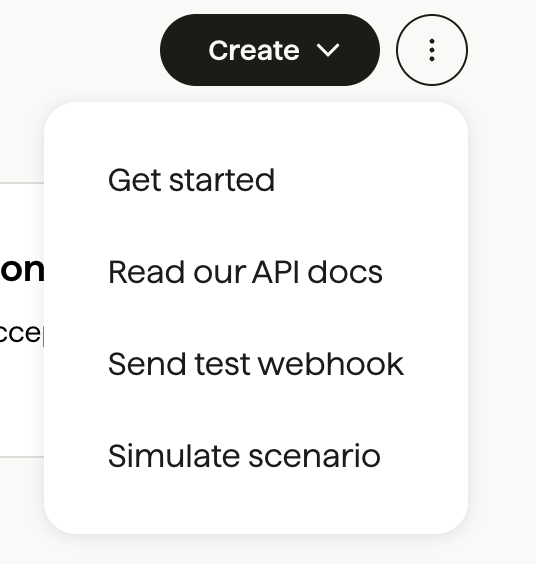
Task: Pick the first item, Get started
Action: coord(256,180)
